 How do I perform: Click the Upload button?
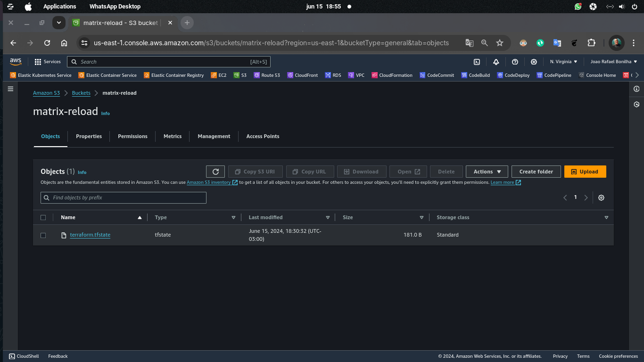click(585, 172)
